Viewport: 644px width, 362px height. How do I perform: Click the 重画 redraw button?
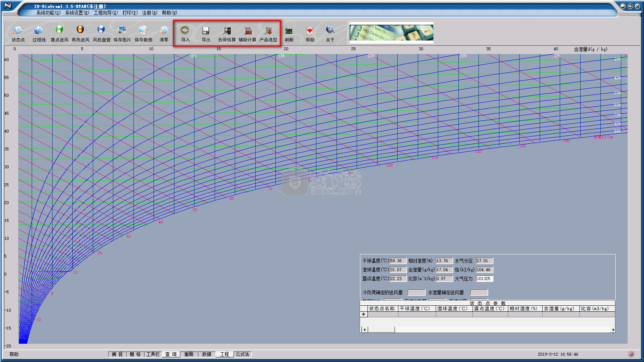(x=189, y=354)
